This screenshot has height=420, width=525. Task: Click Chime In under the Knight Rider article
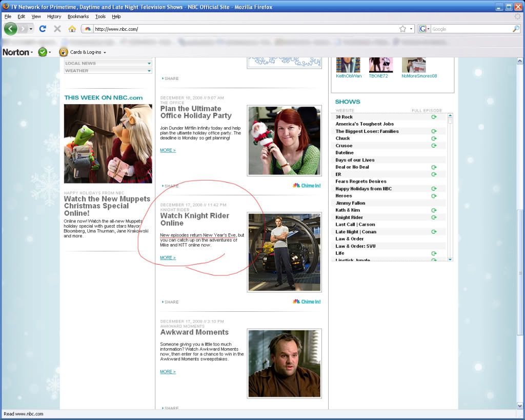(307, 302)
